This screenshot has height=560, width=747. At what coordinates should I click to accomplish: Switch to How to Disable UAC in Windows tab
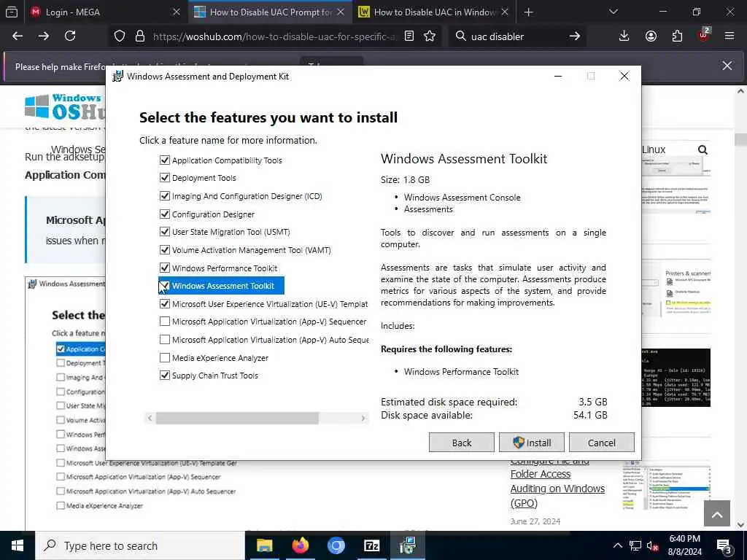433,12
